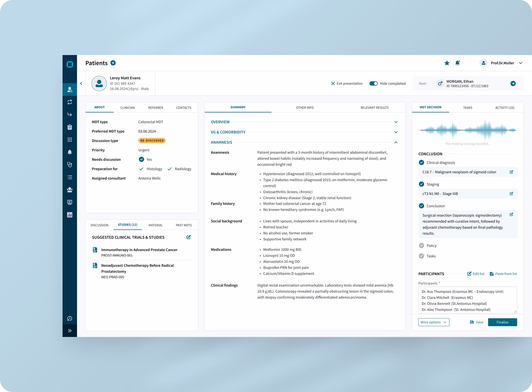The image size is (532, 392).
Task: Collapse the Anamnesis section
Action: (396, 142)
